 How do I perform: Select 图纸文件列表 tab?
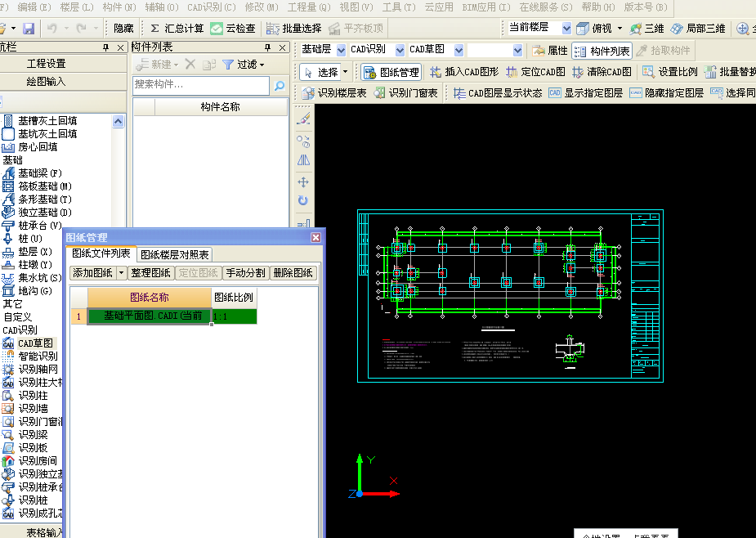pos(101,253)
